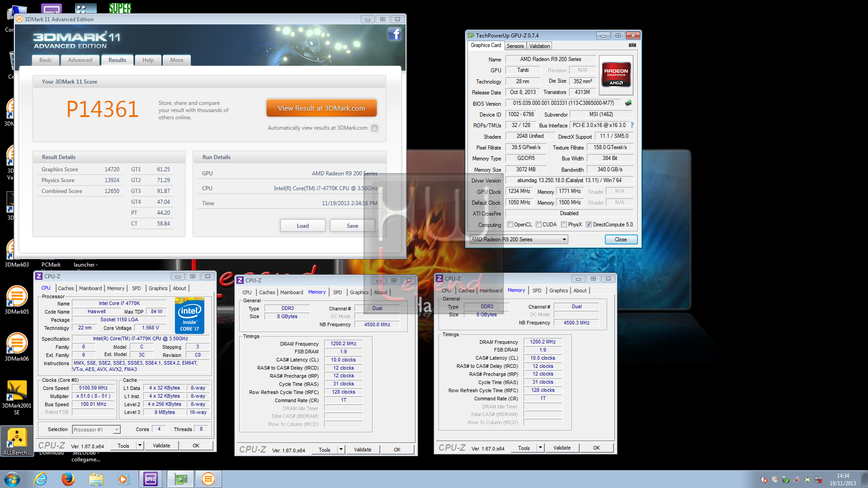Open Windows Media Player from the taskbar

[x=123, y=479]
